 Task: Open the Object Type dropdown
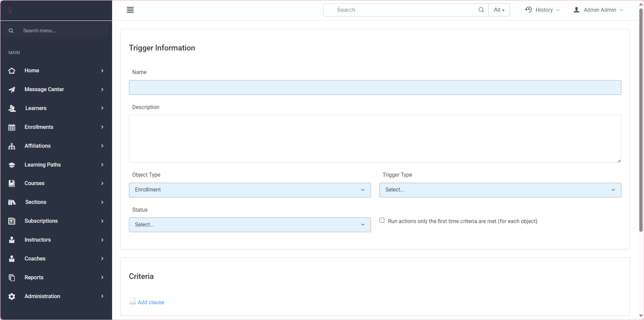tap(250, 190)
